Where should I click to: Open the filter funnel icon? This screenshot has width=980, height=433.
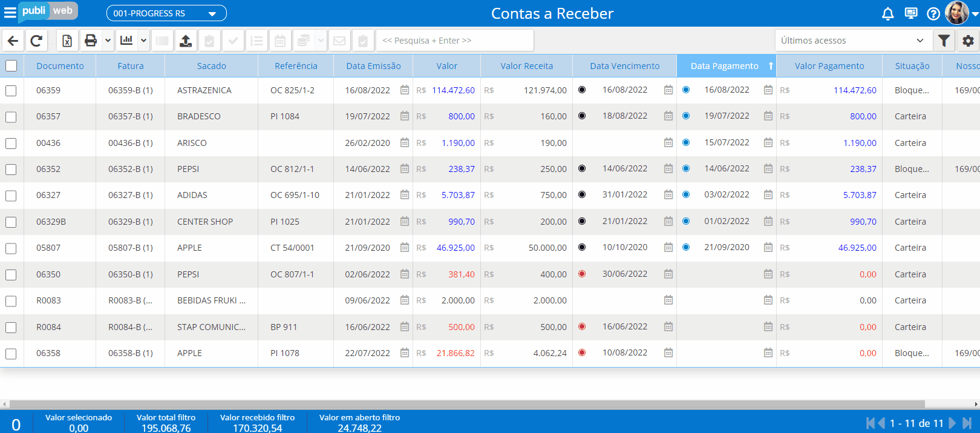[x=944, y=41]
